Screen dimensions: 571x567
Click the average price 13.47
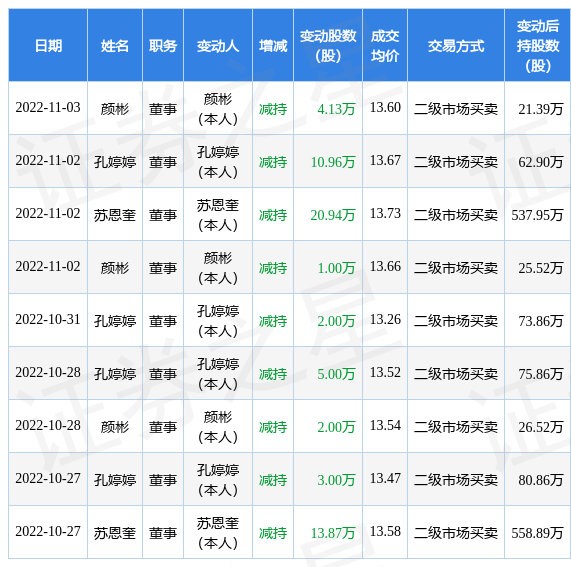click(385, 479)
